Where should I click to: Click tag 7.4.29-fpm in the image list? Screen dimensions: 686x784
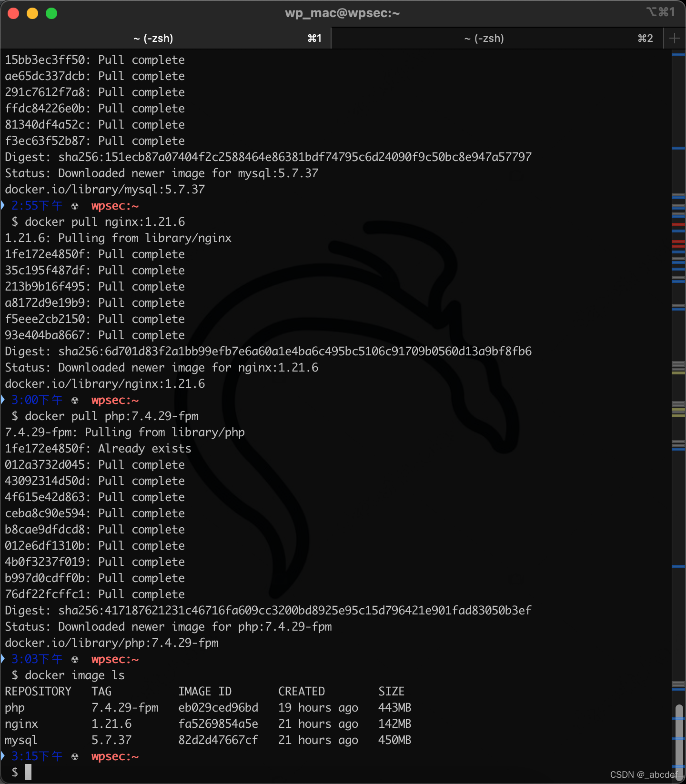pyautogui.click(x=125, y=708)
